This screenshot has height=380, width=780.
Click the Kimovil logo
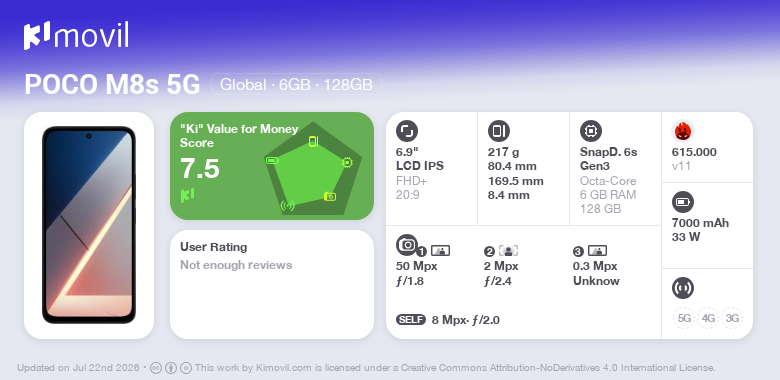pos(76,36)
